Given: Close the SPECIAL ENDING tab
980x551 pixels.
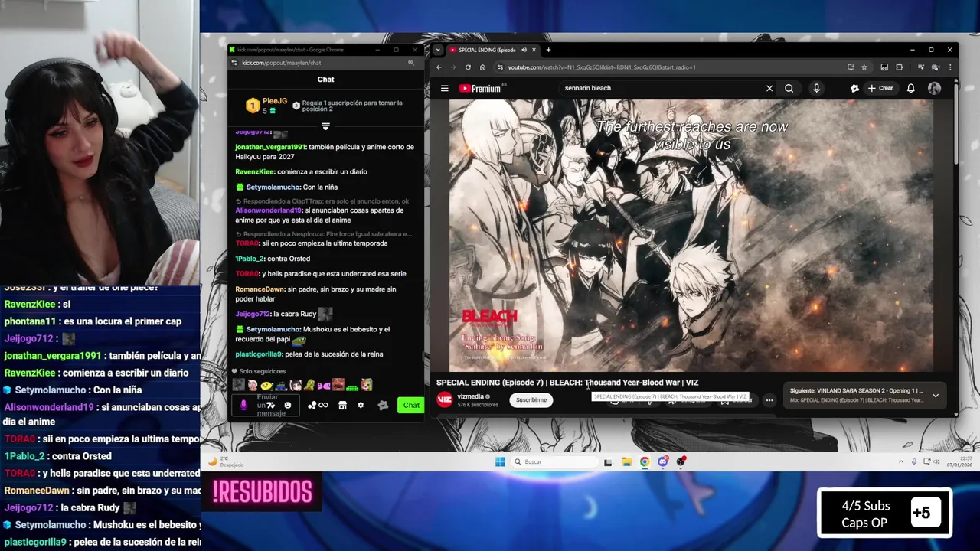Looking at the screenshot, I should pyautogui.click(x=533, y=50).
